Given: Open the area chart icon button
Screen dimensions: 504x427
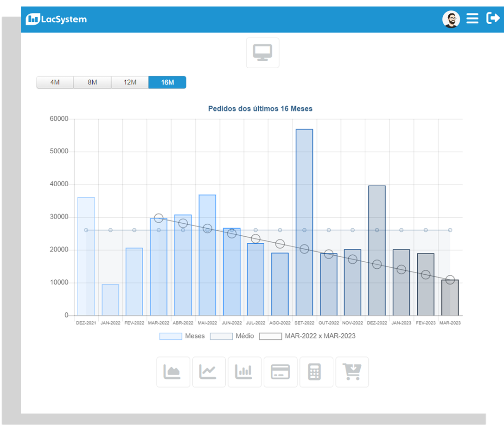Looking at the screenshot, I should pyautogui.click(x=173, y=372).
